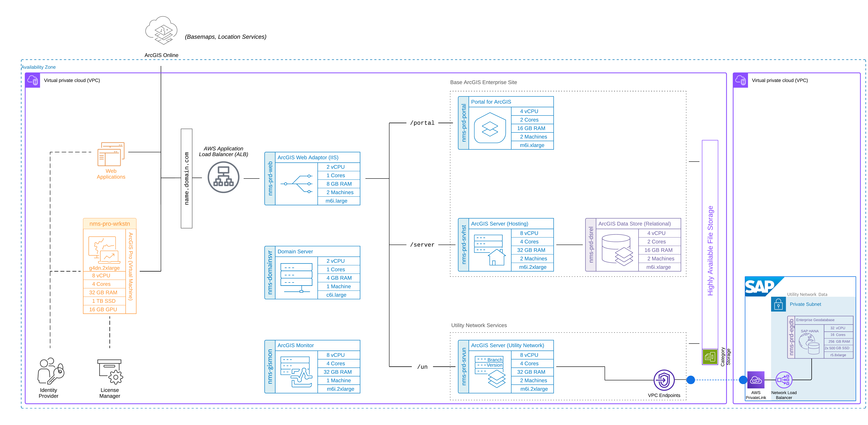The width and height of the screenshot is (868, 425).
Task: Click the AWS Application Load Balancer icon
Action: [223, 177]
